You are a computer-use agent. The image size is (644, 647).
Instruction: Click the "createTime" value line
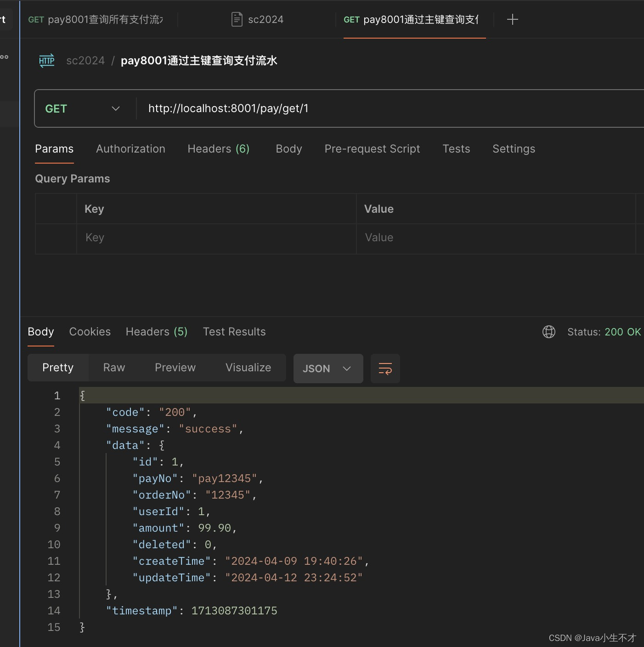click(250, 561)
